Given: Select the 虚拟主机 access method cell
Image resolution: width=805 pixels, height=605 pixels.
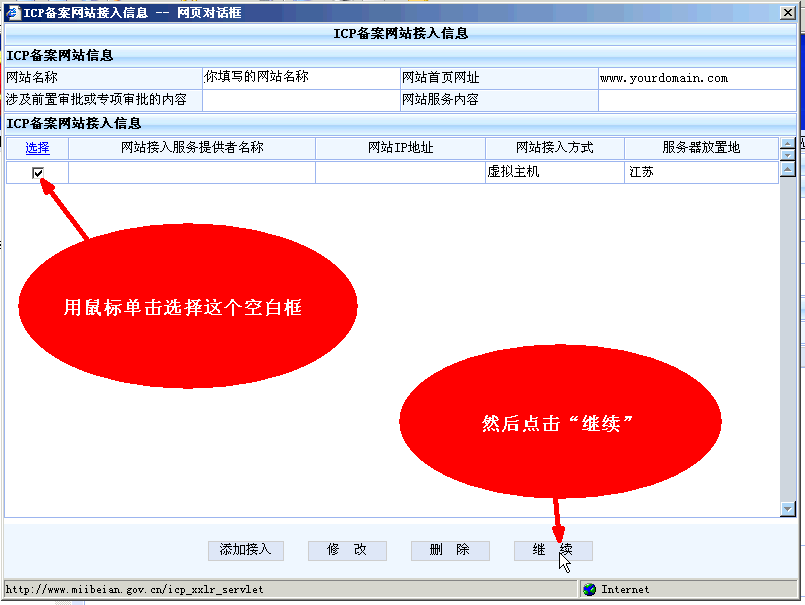Looking at the screenshot, I should tap(554, 173).
